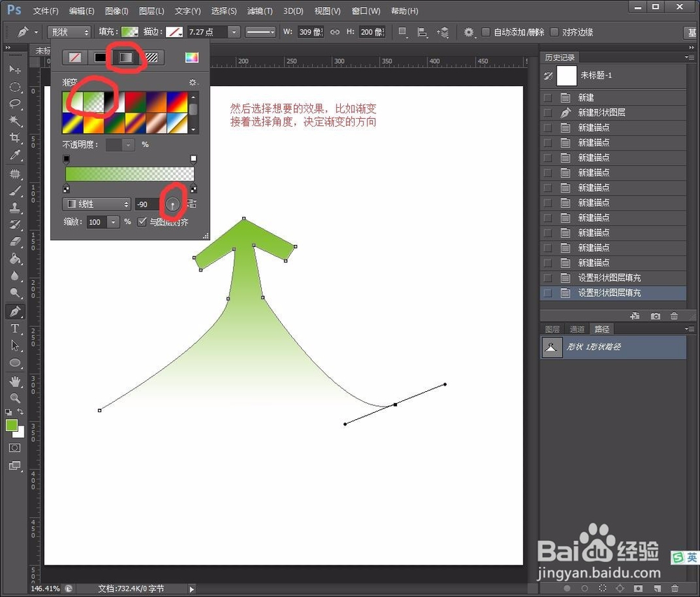Switch to the 通道 tab
This screenshot has height=597, width=700.
(x=577, y=329)
